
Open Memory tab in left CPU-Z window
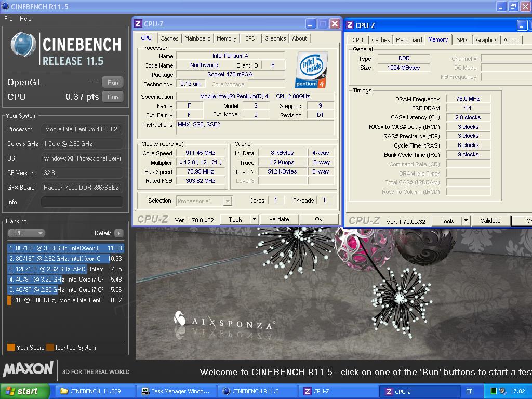pyautogui.click(x=227, y=38)
